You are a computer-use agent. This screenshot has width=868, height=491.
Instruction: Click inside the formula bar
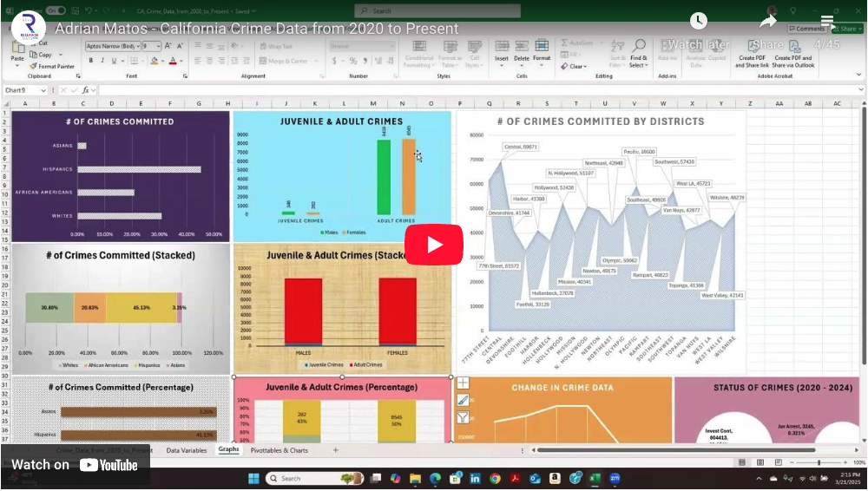[476, 90]
